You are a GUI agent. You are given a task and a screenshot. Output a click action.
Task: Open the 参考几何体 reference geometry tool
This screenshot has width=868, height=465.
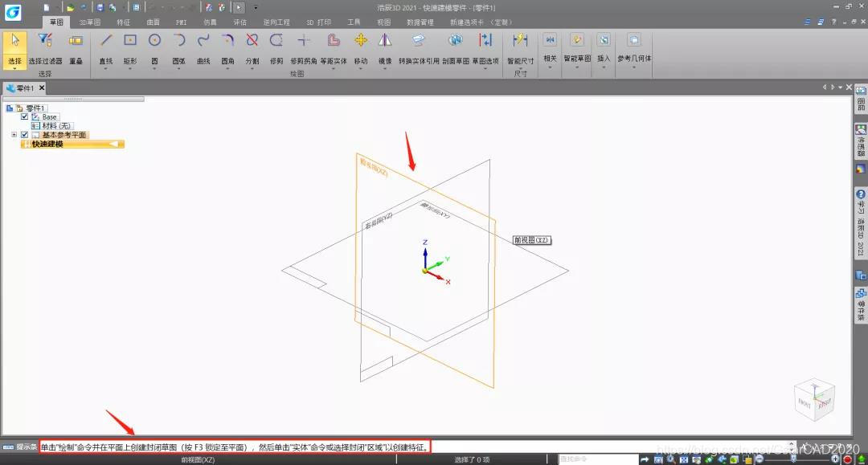[x=634, y=49]
